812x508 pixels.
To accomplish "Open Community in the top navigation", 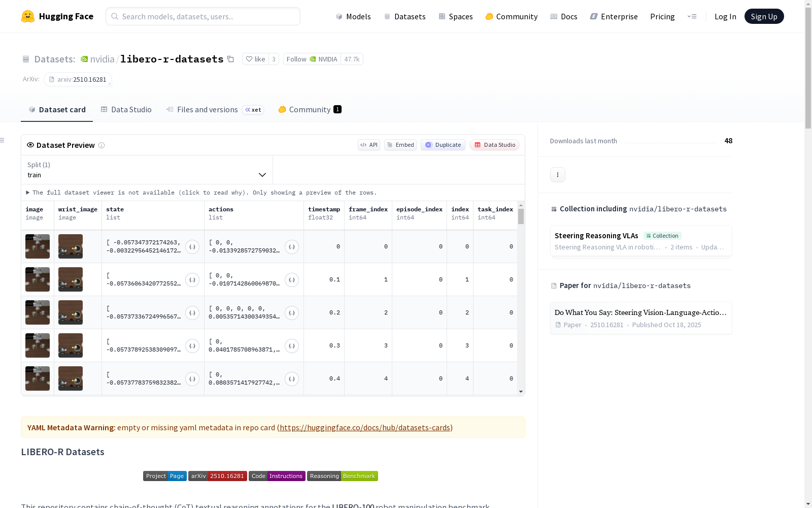I will [512, 16].
